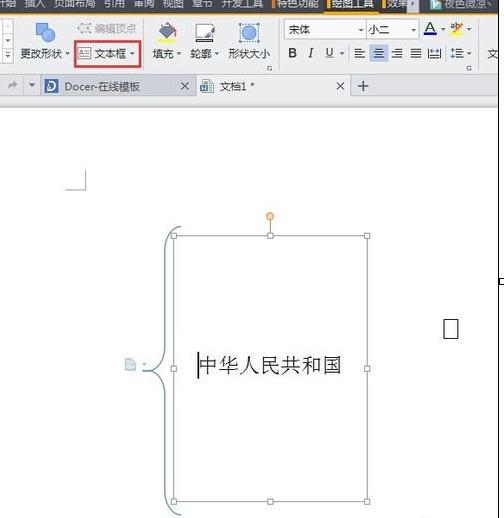Switch to the Docer-在线模板 document tab
The height and width of the screenshot is (518, 504).
(118, 86)
